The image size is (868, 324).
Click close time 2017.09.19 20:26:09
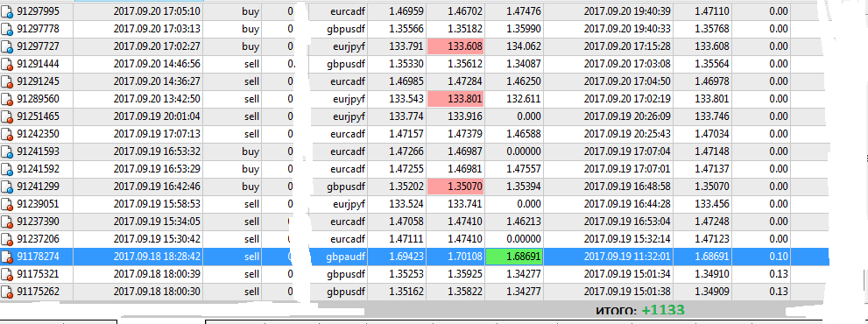[627, 116]
